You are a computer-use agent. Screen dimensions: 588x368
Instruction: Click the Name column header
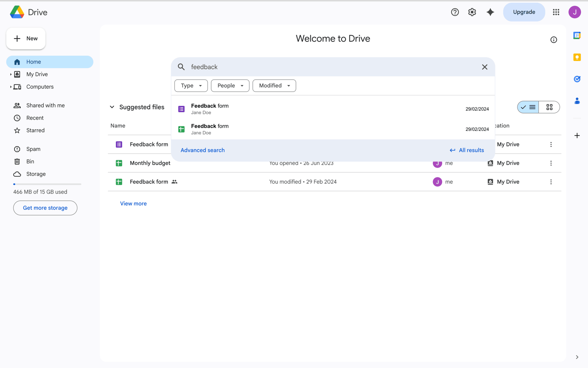(118, 126)
